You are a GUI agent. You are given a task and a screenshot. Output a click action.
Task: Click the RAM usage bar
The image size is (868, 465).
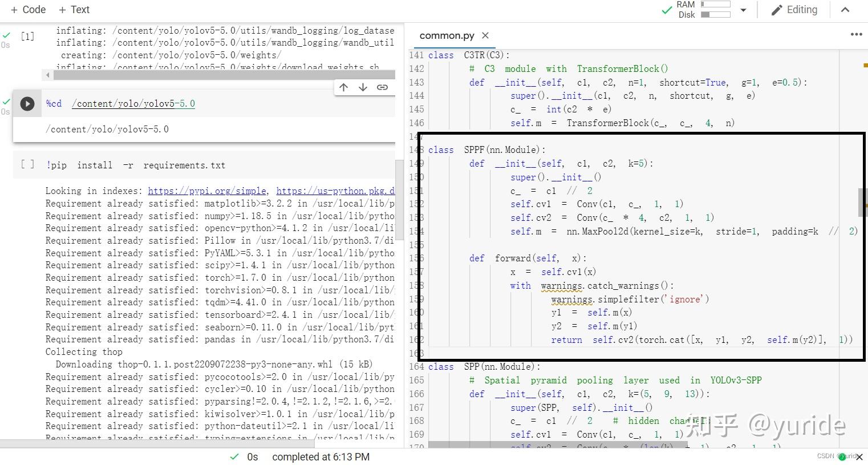[x=716, y=4]
